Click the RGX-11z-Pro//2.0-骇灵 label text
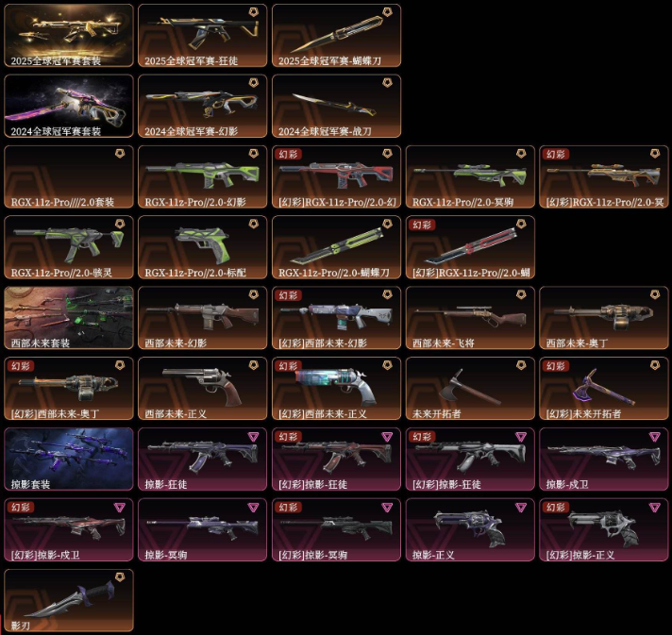 coord(61,273)
